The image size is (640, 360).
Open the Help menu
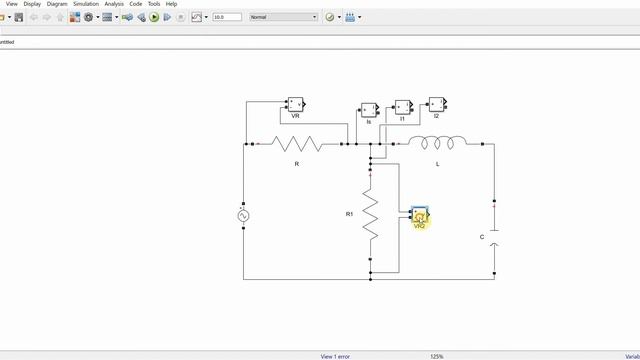[171, 4]
